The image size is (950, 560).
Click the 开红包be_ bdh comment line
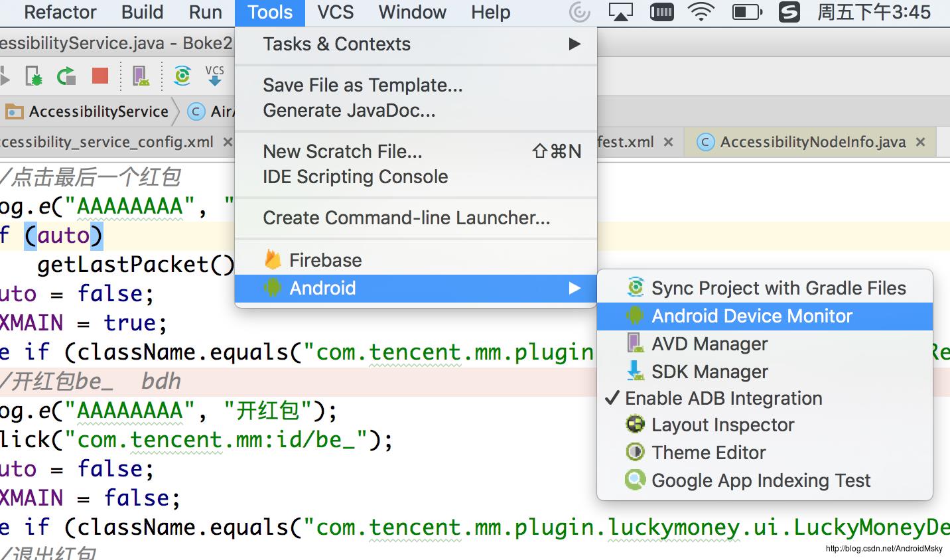(91, 382)
